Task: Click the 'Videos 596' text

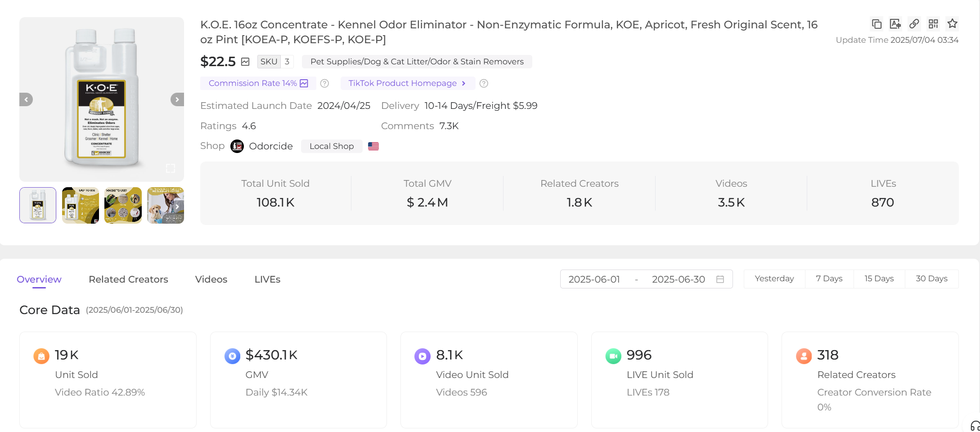Action: (x=462, y=392)
